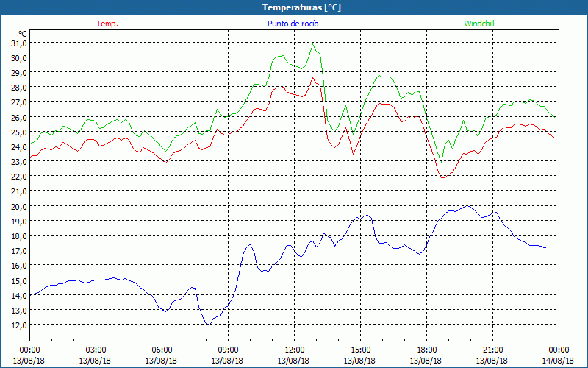Screen dimensions: 588x368
Task: Click the '29,0' y-axis value
Action: point(19,72)
